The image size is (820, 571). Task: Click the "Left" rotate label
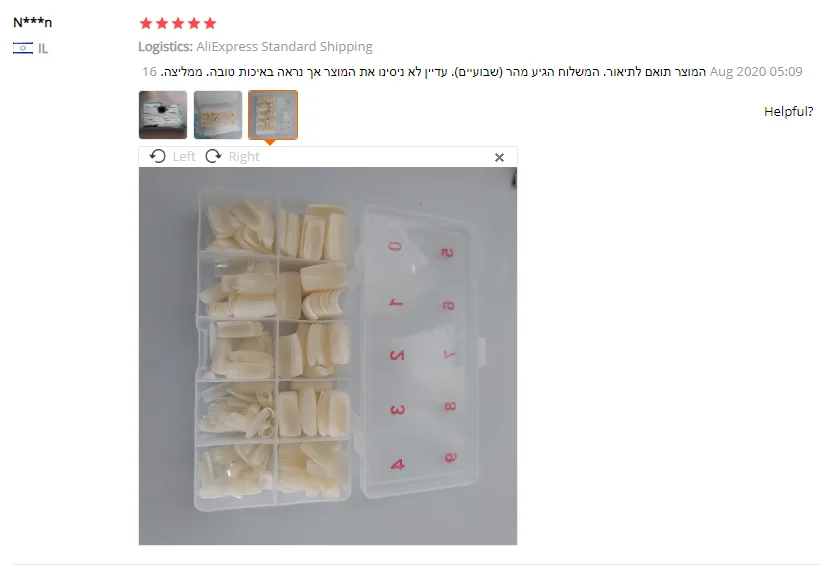(x=184, y=156)
